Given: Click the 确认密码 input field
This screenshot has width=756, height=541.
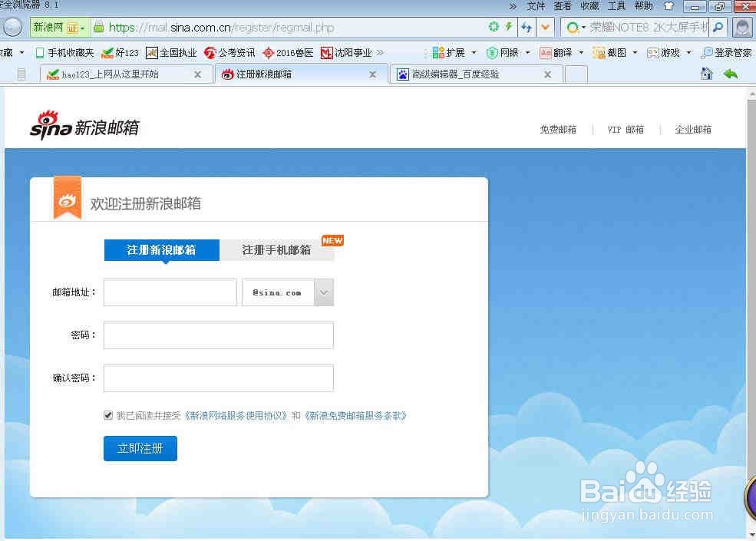Looking at the screenshot, I should pos(219,378).
